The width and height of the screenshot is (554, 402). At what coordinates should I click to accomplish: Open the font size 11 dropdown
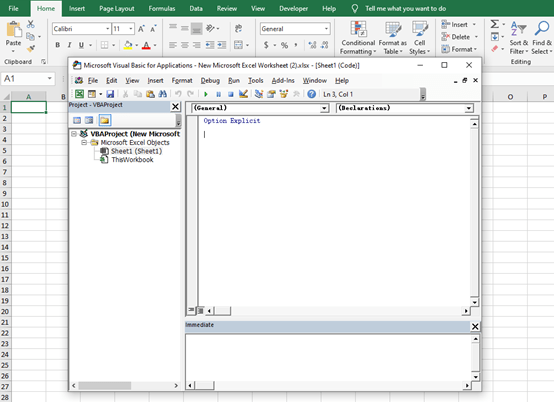coord(131,29)
